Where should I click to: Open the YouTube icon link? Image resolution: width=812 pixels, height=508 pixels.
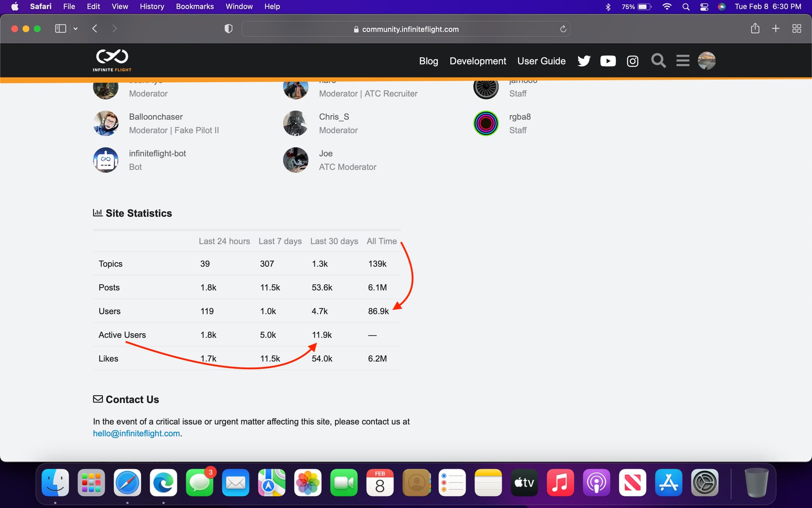[x=608, y=61]
